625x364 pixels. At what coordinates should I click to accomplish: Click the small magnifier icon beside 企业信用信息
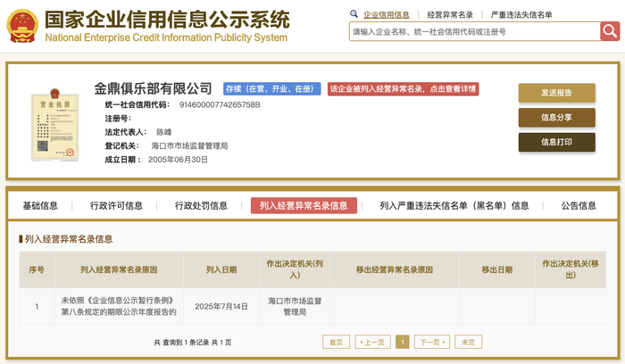pyautogui.click(x=354, y=14)
